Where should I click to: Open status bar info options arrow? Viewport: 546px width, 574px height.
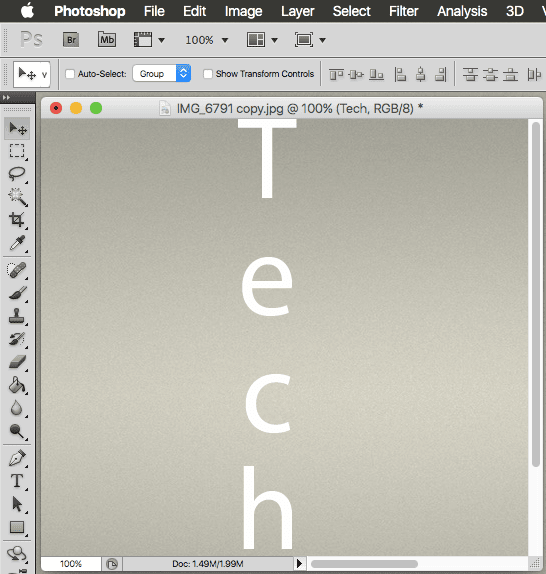[x=299, y=563]
